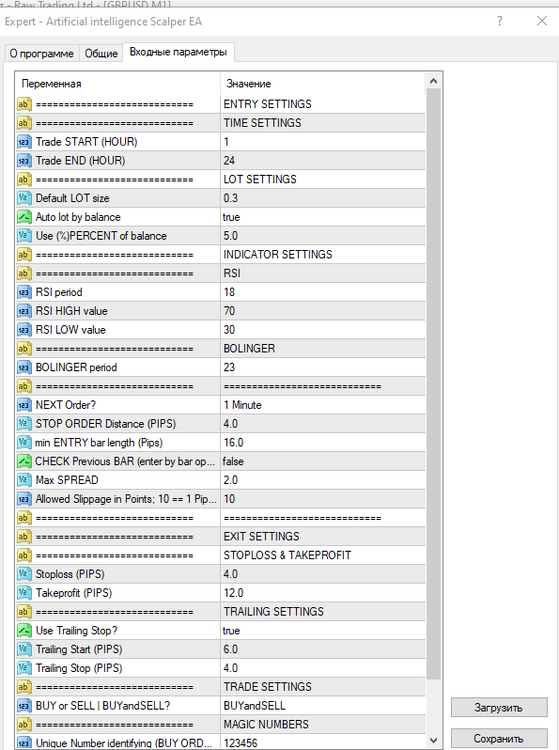Click the NEXT Order? row icon

pos(24,405)
